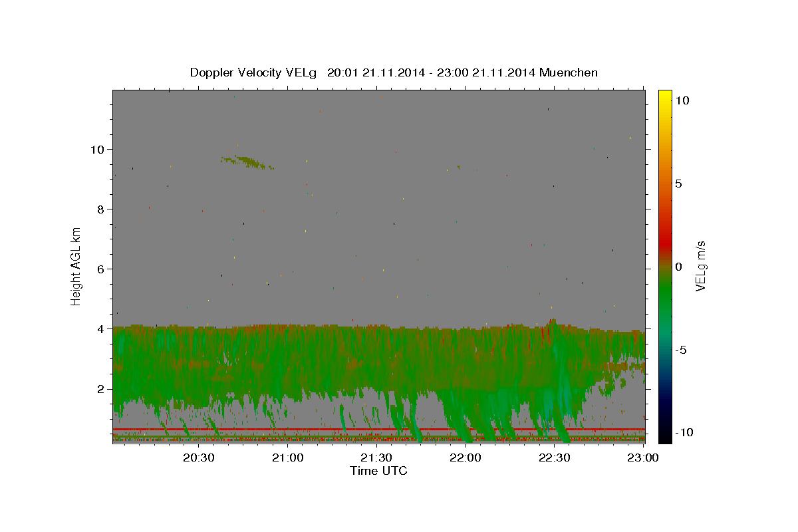Click the 23:00 time tick label
Viewport: 798px width, 532px height.
pos(643,458)
